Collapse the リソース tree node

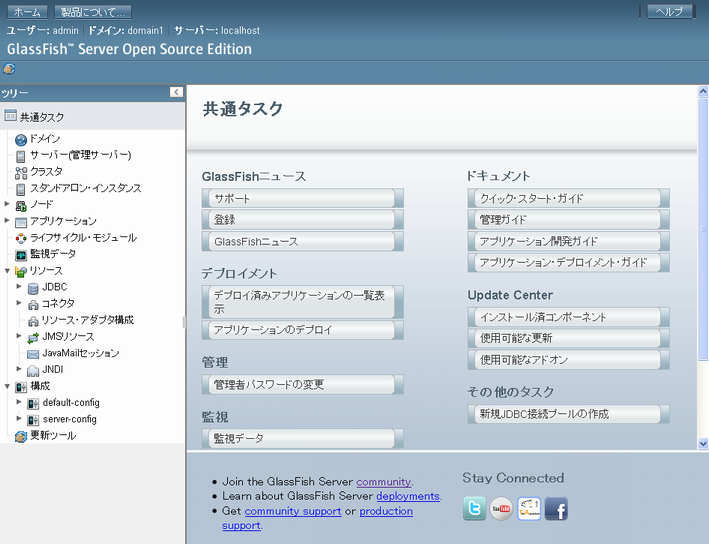[7, 271]
